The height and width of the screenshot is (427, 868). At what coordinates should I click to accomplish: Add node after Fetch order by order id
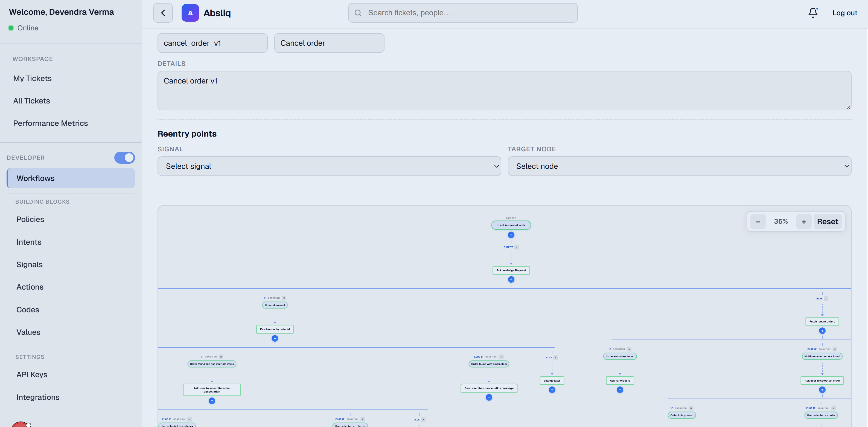pos(275,338)
